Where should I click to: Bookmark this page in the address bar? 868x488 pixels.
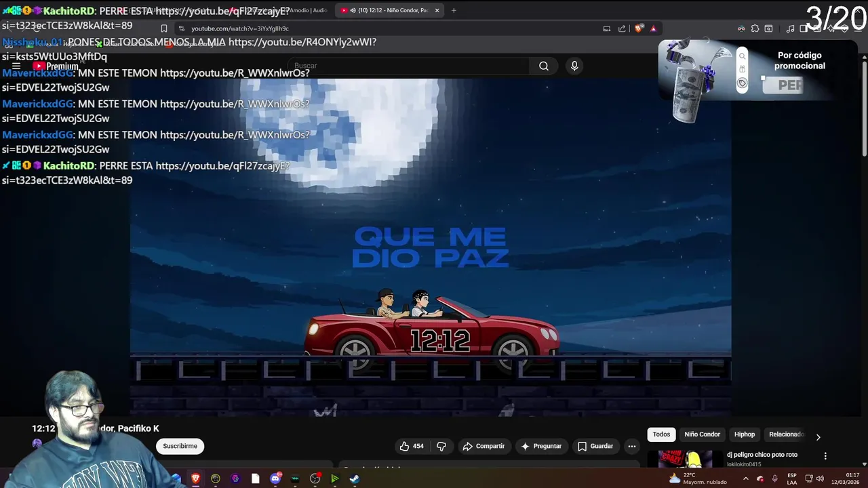click(x=163, y=28)
